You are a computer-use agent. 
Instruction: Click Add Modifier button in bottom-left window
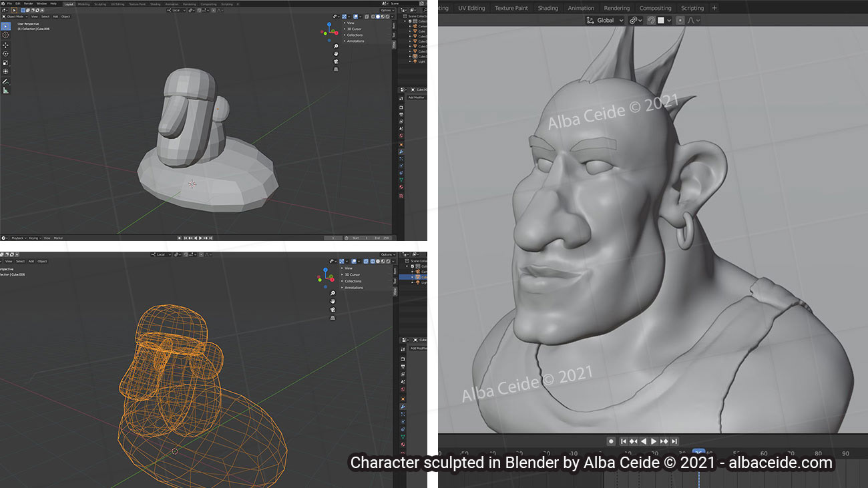click(419, 348)
